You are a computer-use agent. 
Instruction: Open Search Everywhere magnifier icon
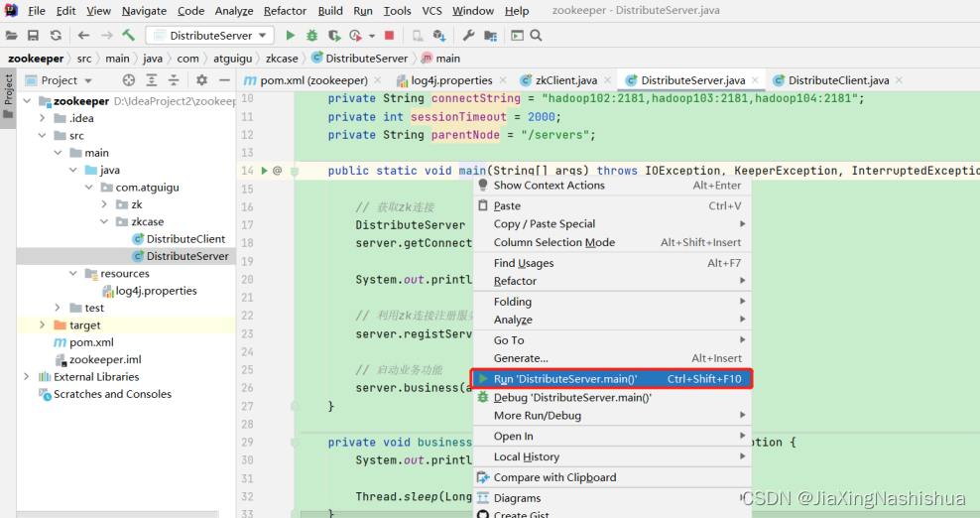[x=537, y=36]
